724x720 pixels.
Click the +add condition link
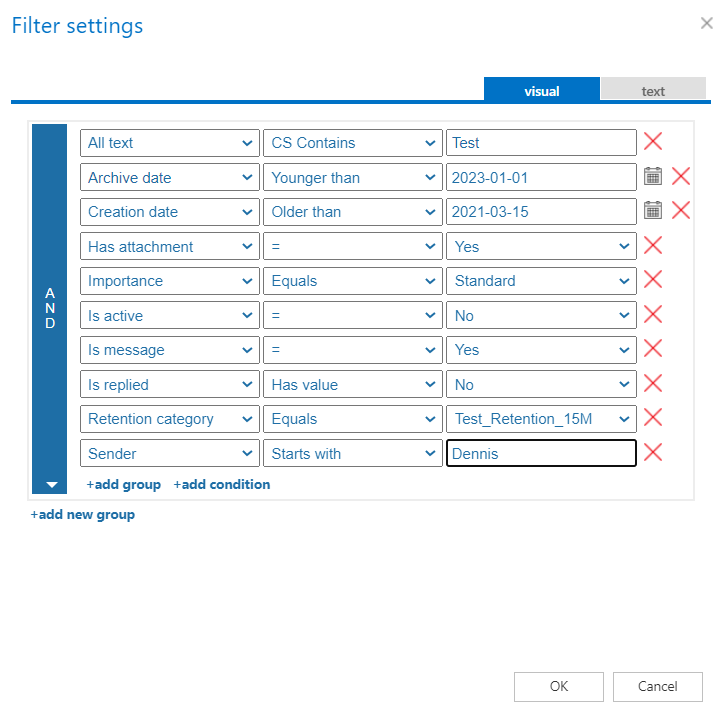pyautogui.click(x=222, y=484)
